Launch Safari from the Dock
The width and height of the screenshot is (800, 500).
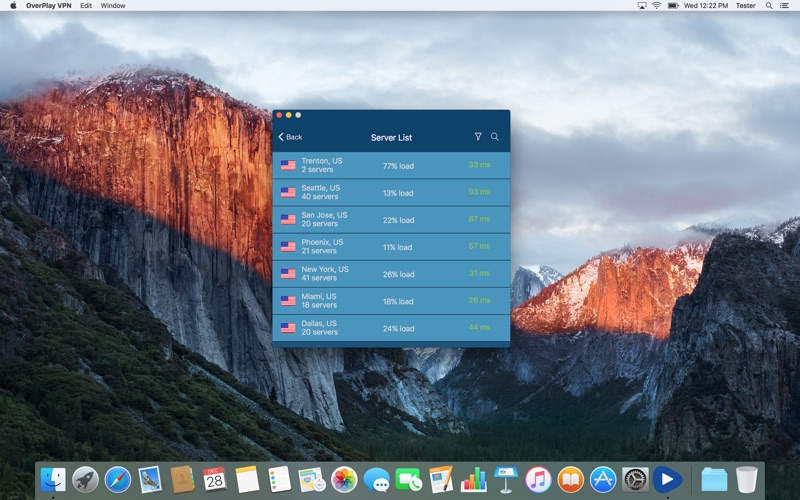[118, 480]
